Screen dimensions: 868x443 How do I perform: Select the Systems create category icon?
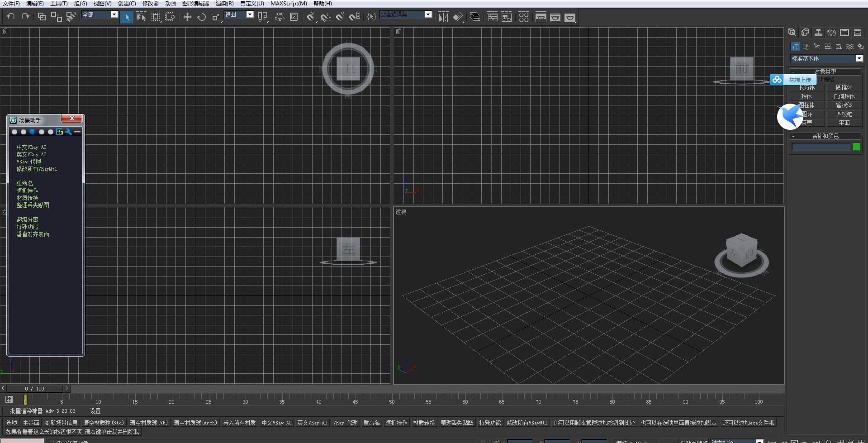(x=860, y=47)
